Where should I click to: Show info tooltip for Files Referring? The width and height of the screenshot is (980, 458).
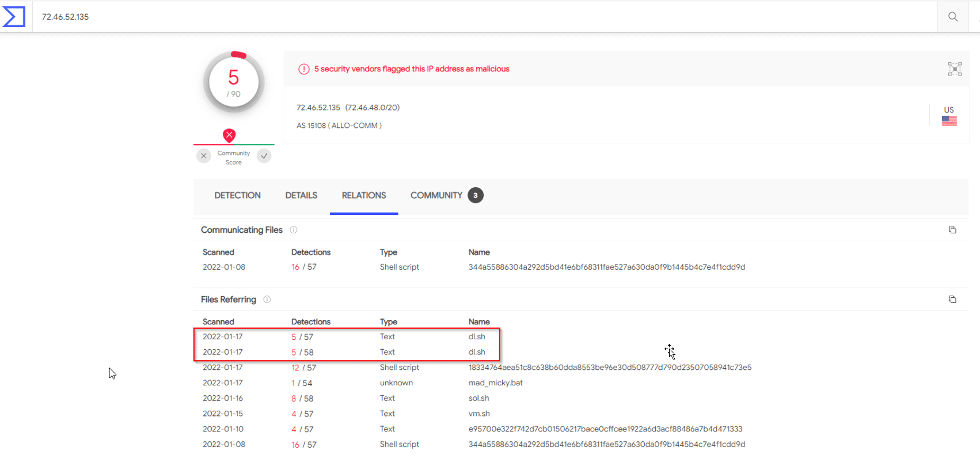point(267,300)
